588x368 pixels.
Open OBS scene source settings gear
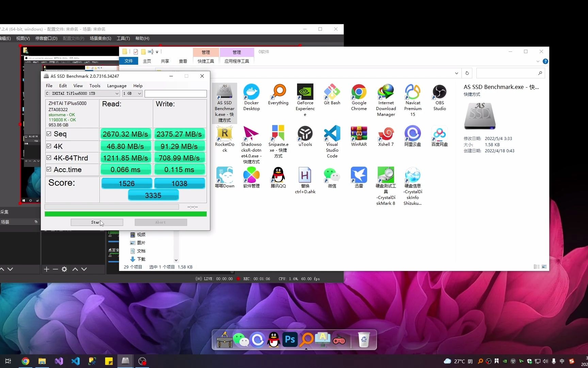coord(64,269)
